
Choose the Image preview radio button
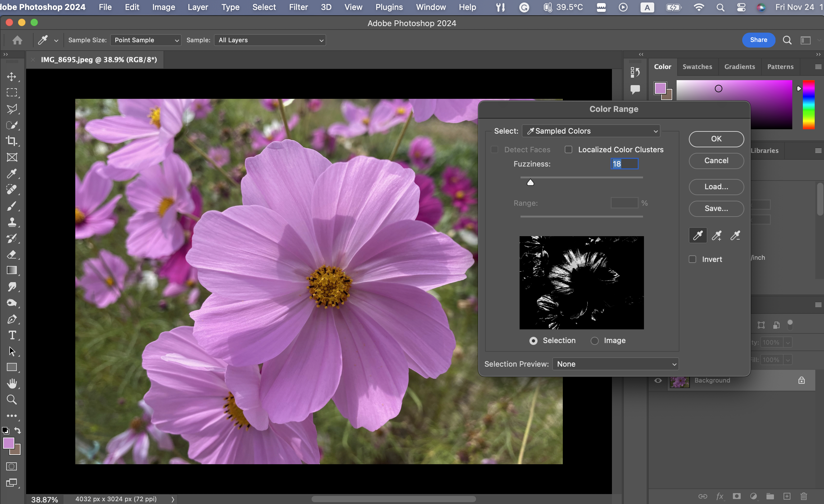click(x=595, y=341)
